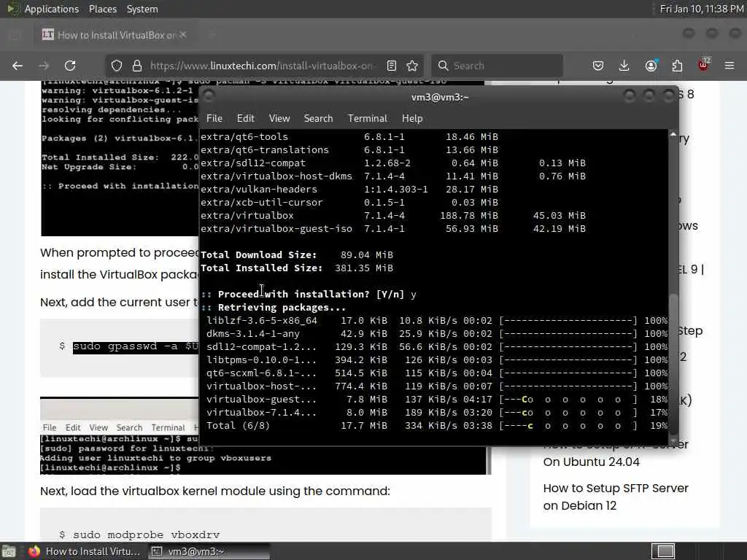Open the System panel menu
This screenshot has width=747, height=560.
(142, 9)
